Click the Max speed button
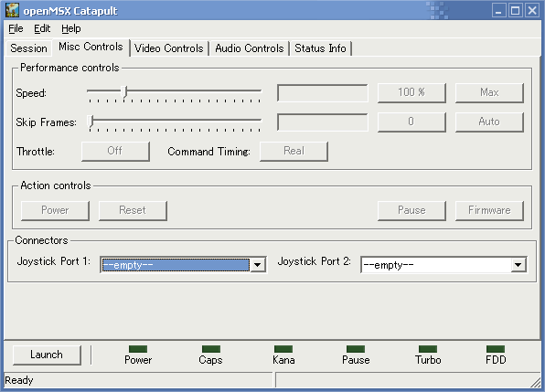The width and height of the screenshot is (545, 392). point(489,92)
